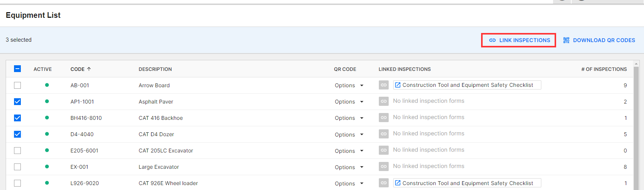Image resolution: width=644 pixels, height=190 pixels.
Task: Click the link icon for CAT 205LC Excavator
Action: 383,150
